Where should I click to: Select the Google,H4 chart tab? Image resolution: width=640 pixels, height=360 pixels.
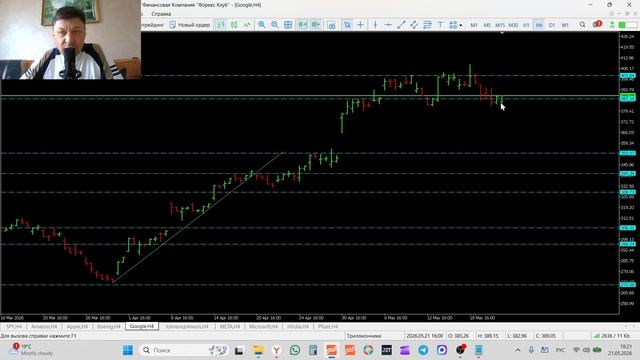[x=142, y=327]
